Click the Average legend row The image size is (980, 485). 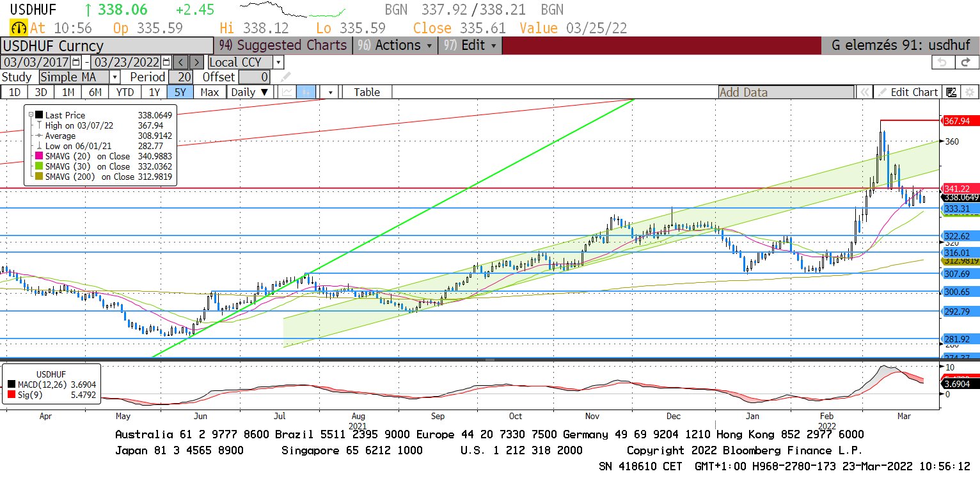(104, 136)
